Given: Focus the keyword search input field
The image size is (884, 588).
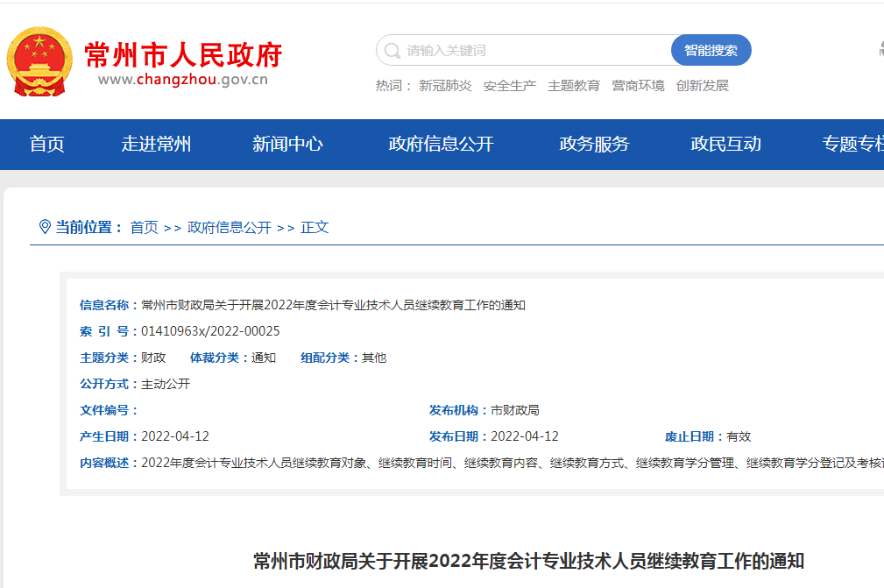Looking at the screenshot, I should tap(524, 50).
